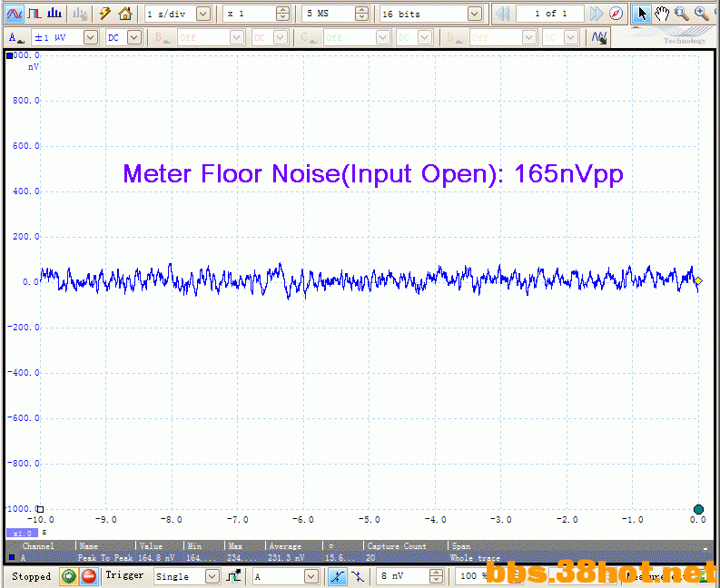
Task: Select the arrow Selection tool
Action: coord(642,14)
